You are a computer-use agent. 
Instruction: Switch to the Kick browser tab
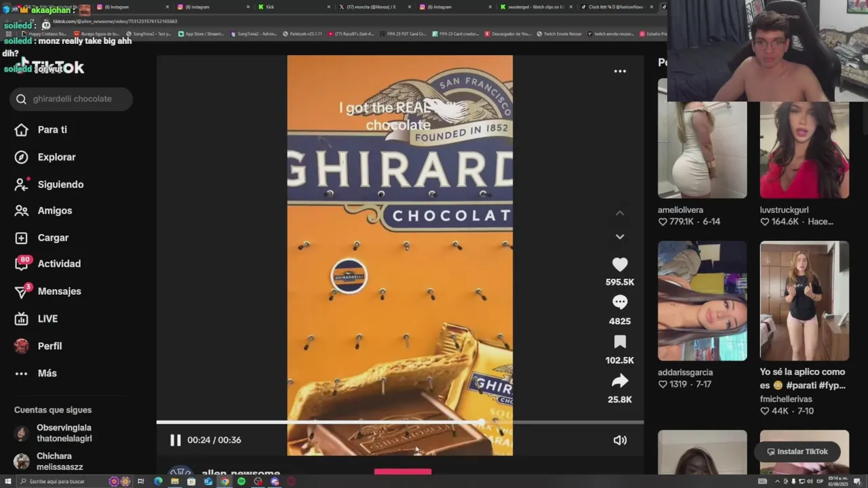point(293,7)
